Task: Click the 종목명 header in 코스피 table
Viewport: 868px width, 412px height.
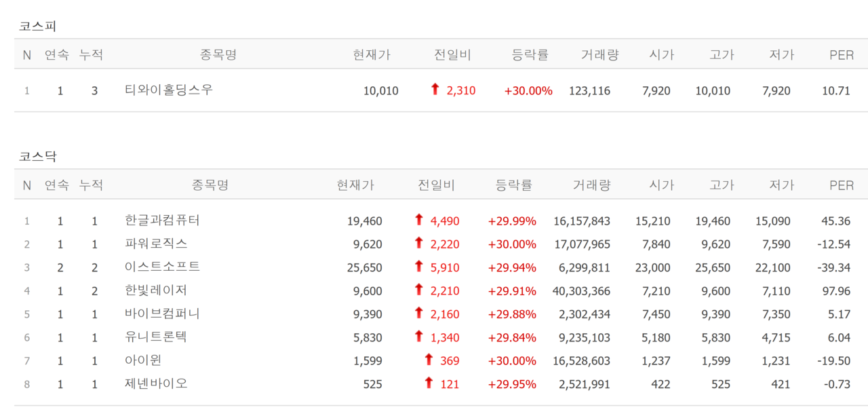Action: (x=218, y=55)
